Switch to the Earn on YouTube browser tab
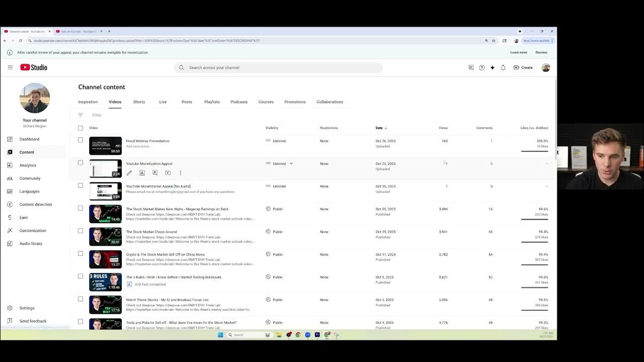This screenshot has height=362, width=644. tap(79, 31)
